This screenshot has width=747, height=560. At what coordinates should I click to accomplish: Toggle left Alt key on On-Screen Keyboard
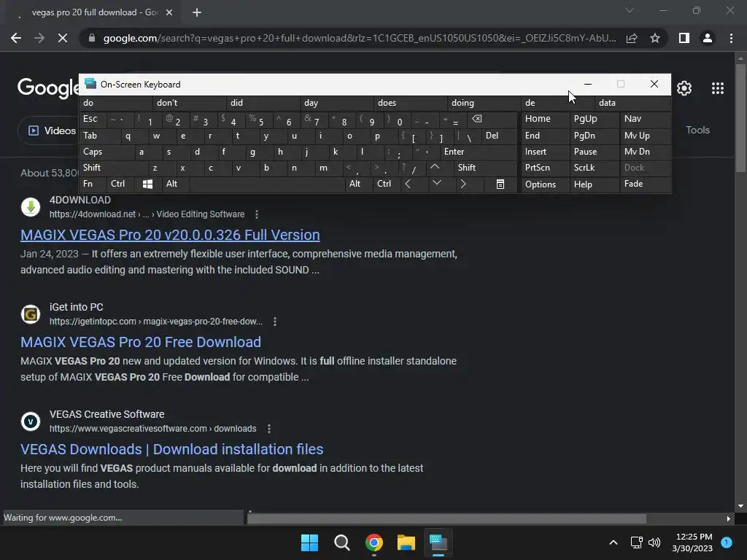click(175, 184)
